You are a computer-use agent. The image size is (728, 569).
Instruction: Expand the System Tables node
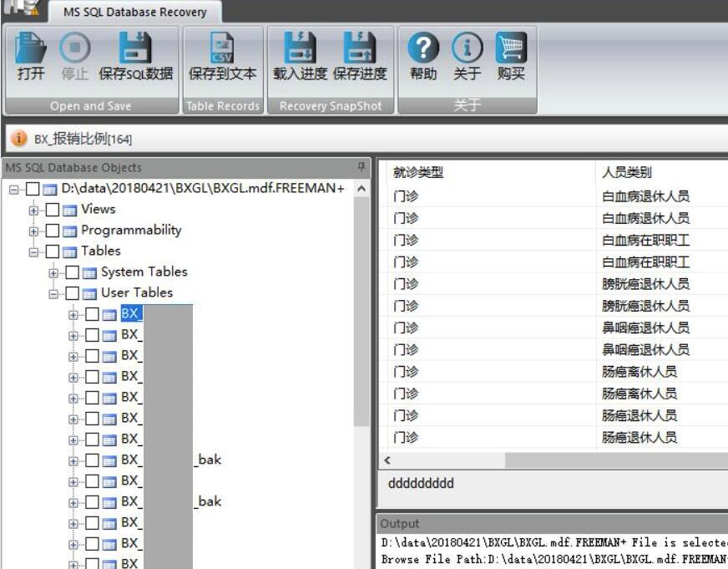[x=54, y=272]
